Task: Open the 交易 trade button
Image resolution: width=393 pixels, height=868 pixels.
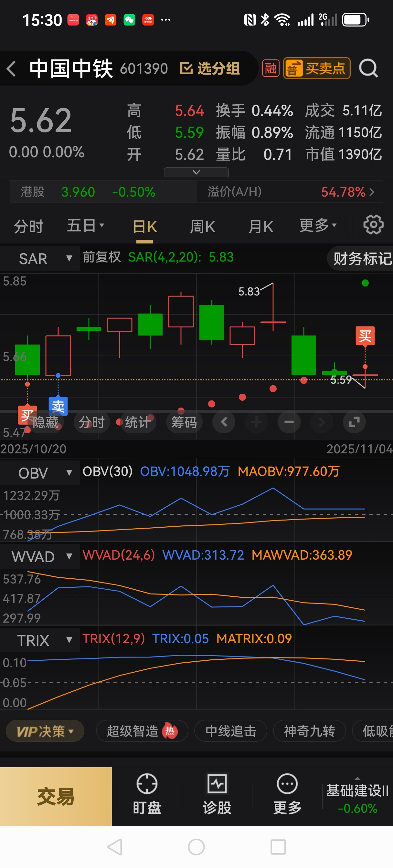Action: click(56, 797)
